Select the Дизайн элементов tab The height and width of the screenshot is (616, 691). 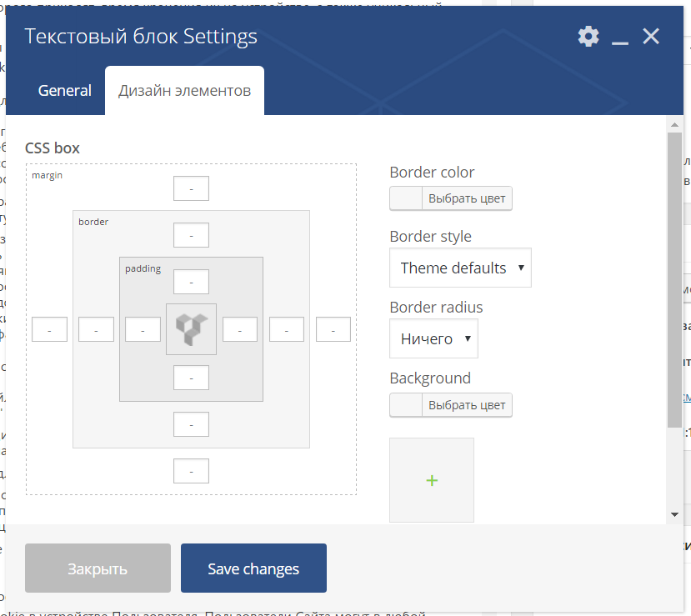tap(184, 90)
